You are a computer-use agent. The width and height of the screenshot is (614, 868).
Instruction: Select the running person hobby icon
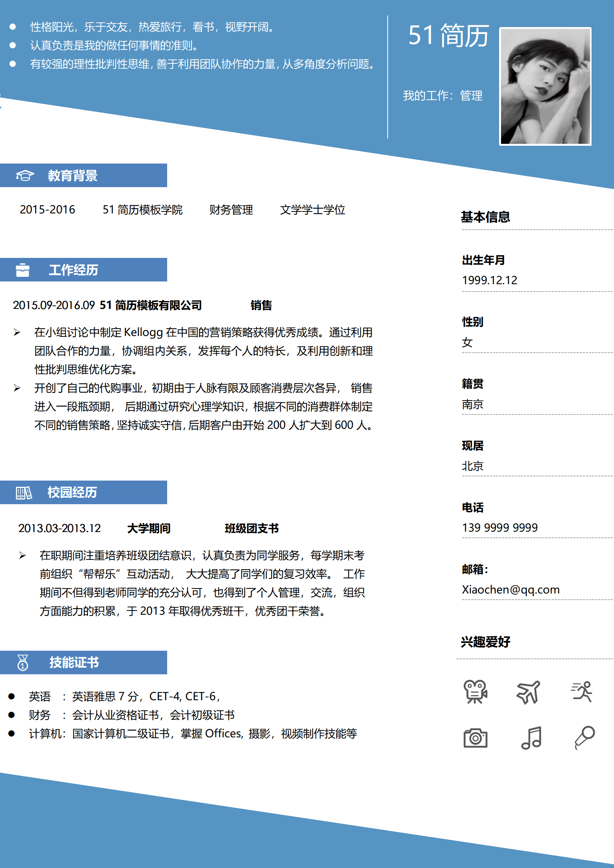[582, 692]
